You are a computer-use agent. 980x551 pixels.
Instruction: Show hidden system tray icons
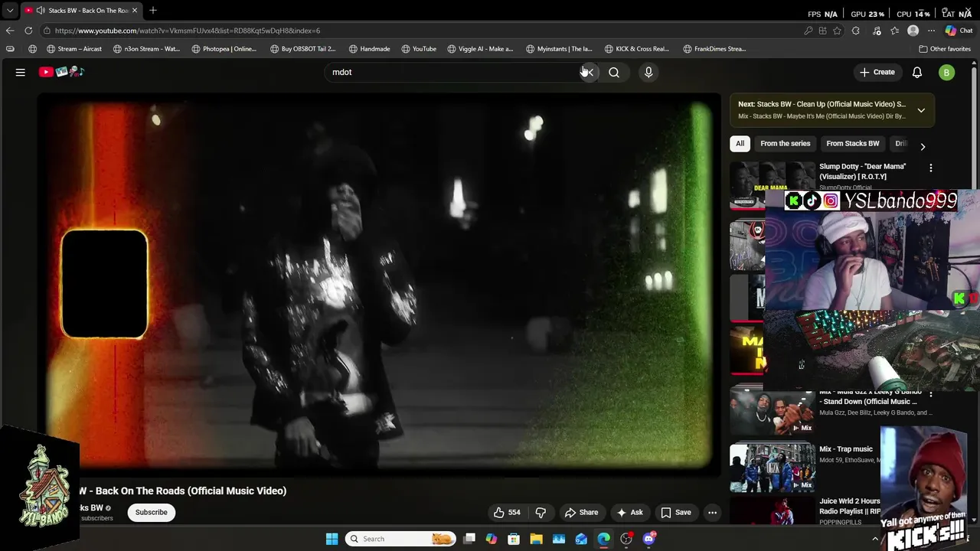875,539
